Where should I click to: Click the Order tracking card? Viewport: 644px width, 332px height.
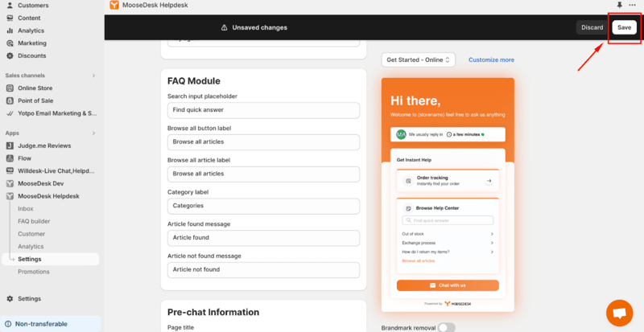click(448, 181)
